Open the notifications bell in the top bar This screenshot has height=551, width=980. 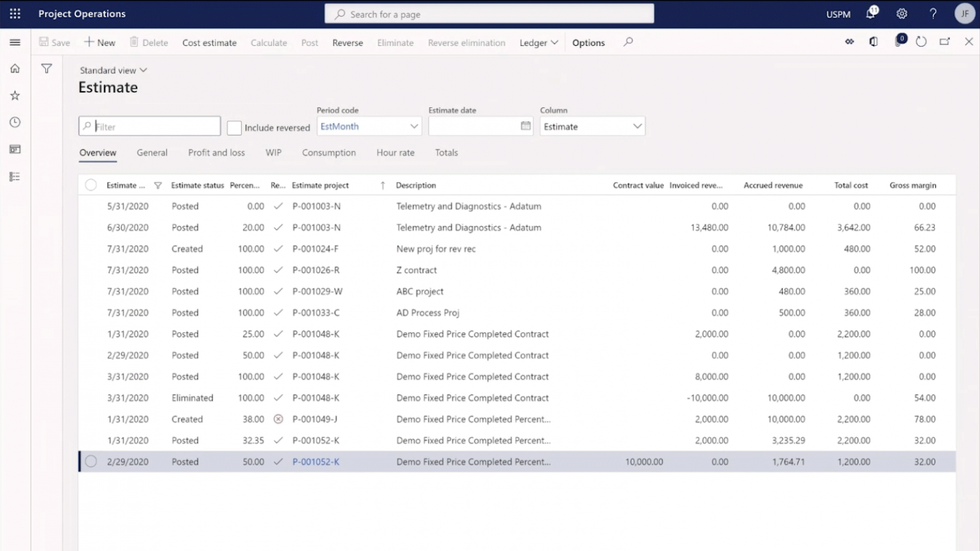(870, 13)
